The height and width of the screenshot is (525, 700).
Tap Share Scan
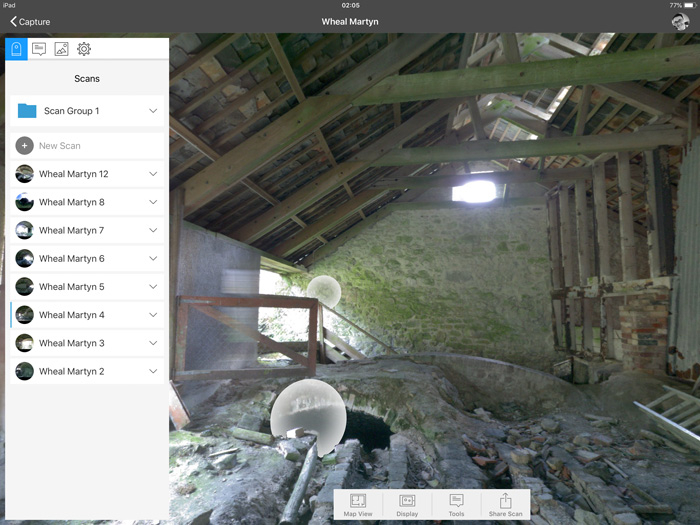click(x=505, y=505)
